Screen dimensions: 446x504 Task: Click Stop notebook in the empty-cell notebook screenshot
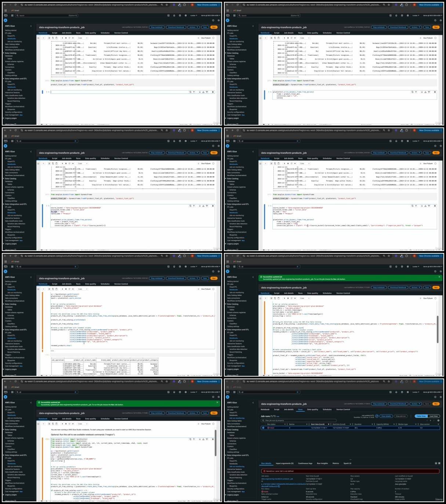pyautogui.click(x=157, y=27)
